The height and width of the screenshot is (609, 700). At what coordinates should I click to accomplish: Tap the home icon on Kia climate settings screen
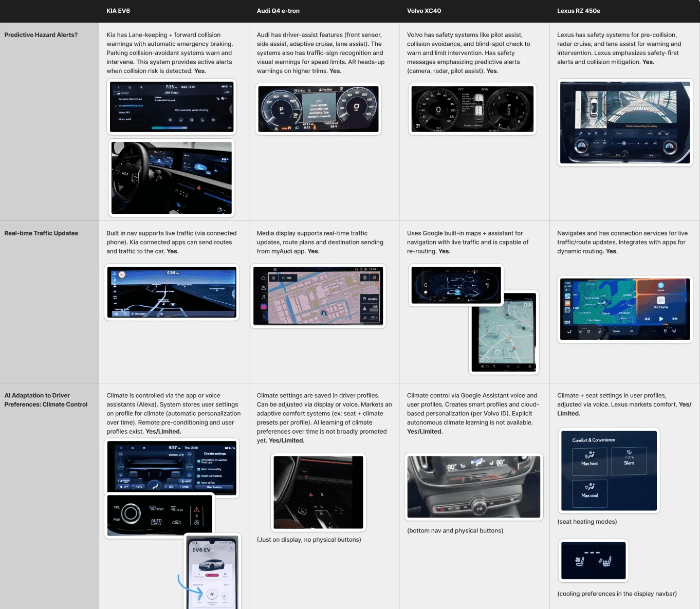(133, 448)
